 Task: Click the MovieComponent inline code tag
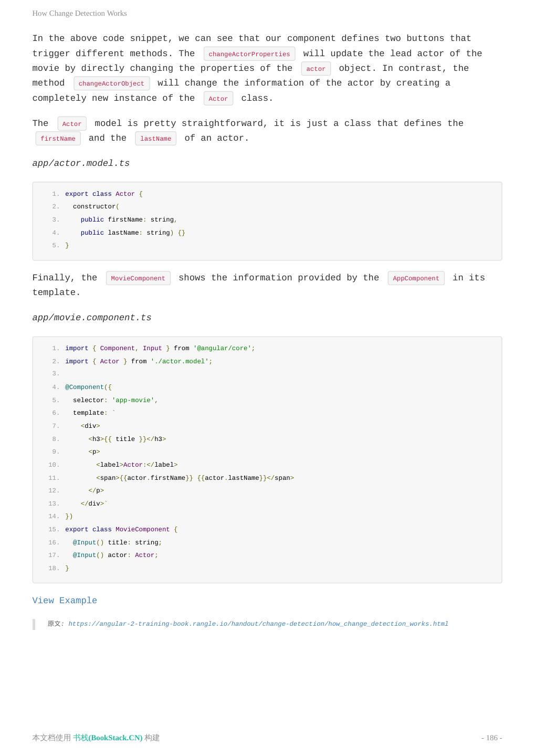coord(138,278)
